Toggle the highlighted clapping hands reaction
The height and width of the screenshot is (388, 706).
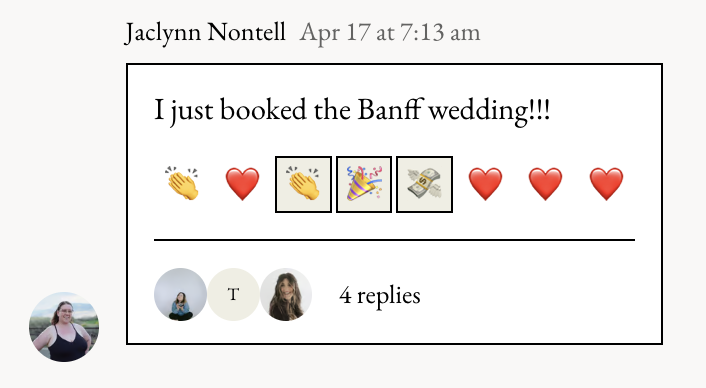point(303,185)
